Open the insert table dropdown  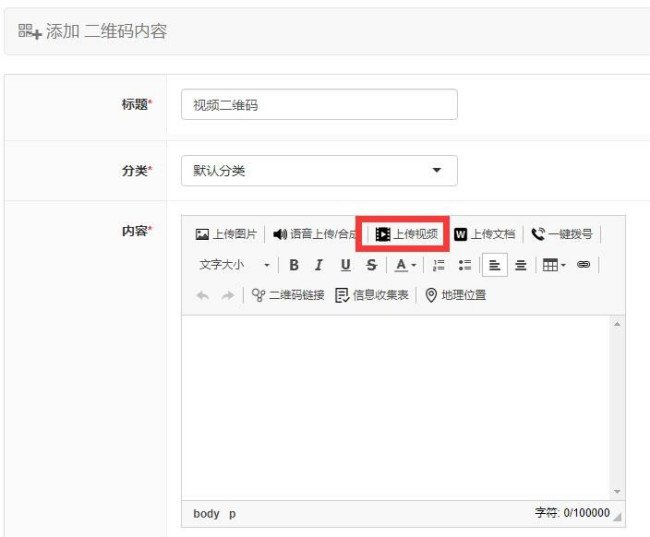tap(554, 265)
